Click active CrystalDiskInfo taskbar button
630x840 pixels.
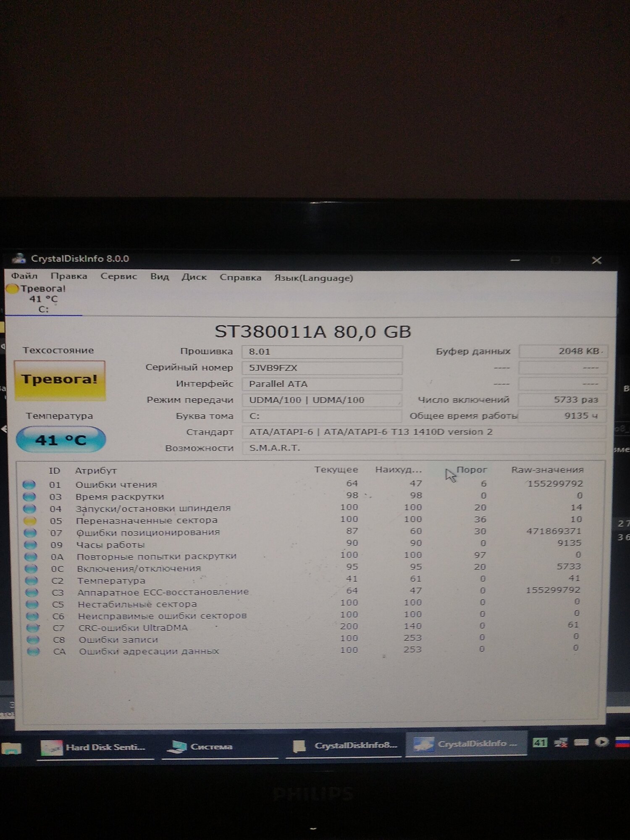point(466,744)
